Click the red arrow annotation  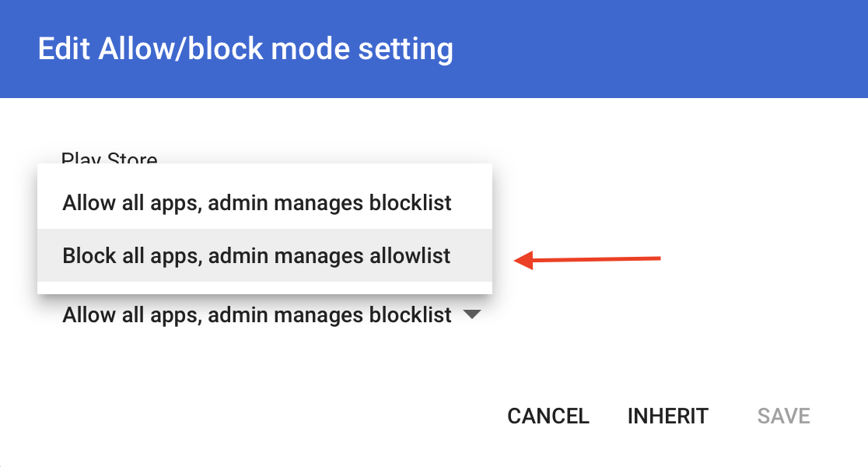(591, 259)
